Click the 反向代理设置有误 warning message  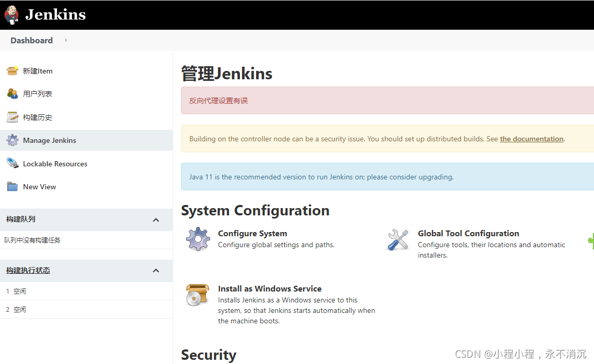coord(218,101)
